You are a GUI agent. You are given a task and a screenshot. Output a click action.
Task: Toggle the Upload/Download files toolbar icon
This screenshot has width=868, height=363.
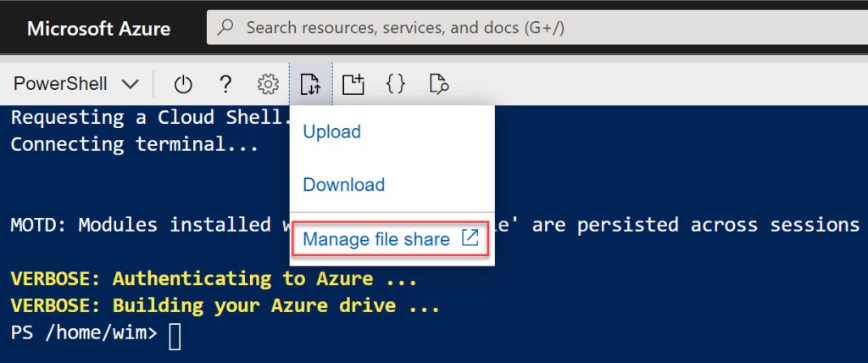(310, 84)
